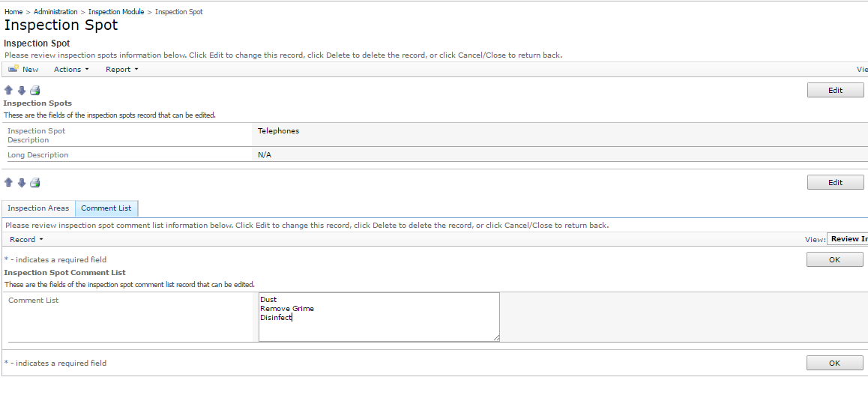
Task: Switch to the Inspection Areas tab
Action: pyautogui.click(x=38, y=208)
